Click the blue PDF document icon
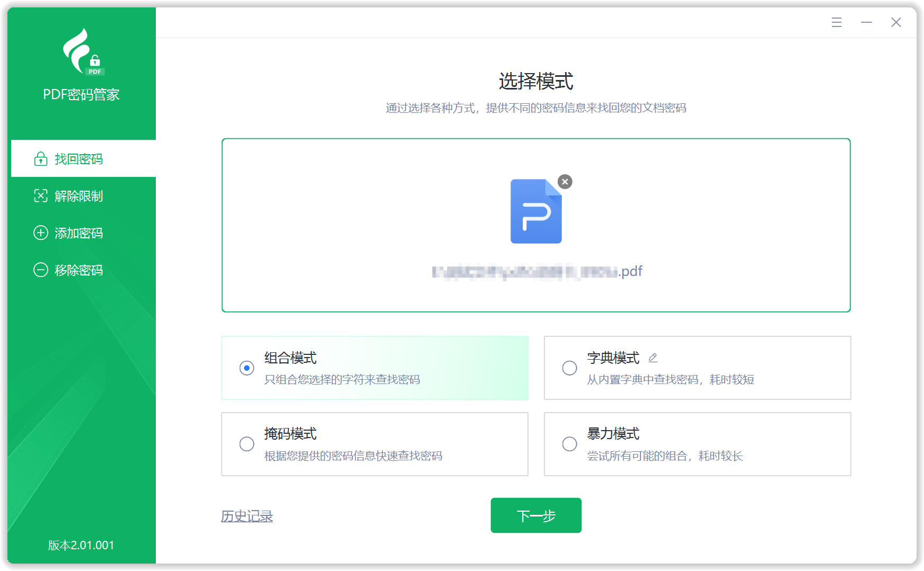Viewport: 924px width, 571px height. pos(536,211)
